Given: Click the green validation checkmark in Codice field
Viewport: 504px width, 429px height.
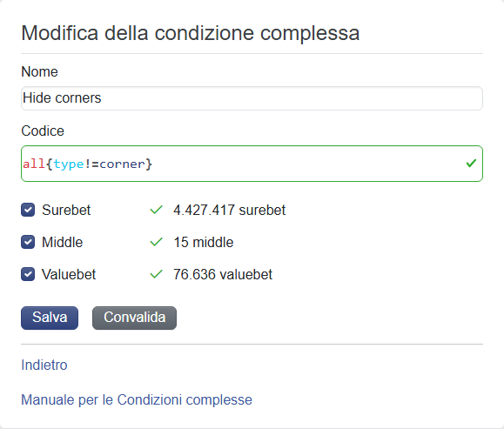Looking at the screenshot, I should click(471, 164).
